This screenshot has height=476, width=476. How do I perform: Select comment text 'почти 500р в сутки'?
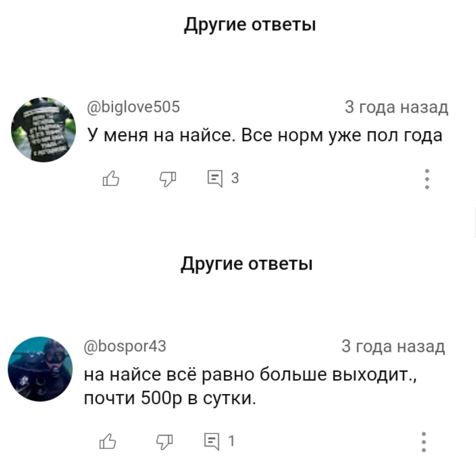click(x=169, y=398)
